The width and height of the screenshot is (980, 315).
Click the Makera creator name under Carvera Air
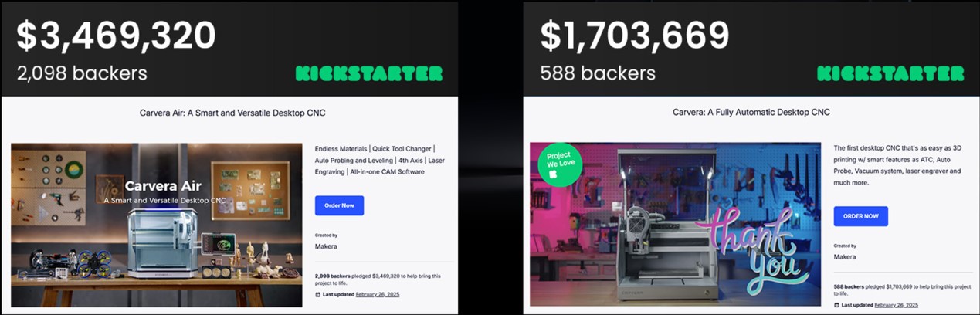coord(326,246)
